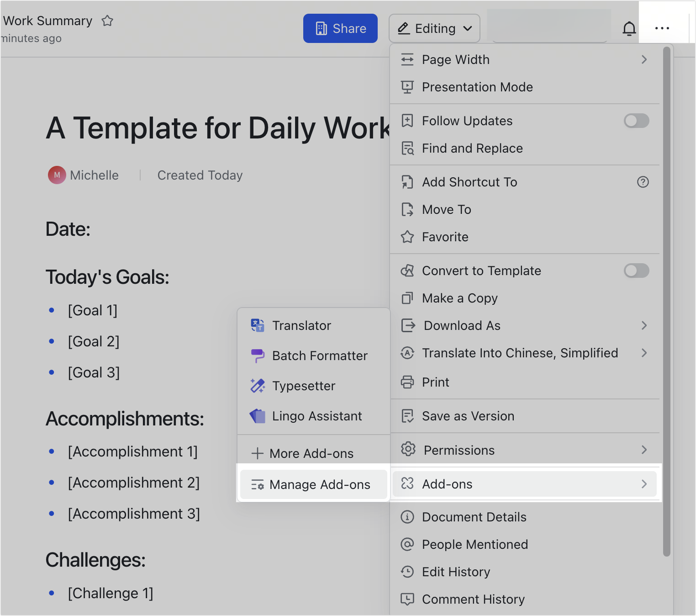Click the notification bell
The image size is (696, 616).
pos(629,29)
